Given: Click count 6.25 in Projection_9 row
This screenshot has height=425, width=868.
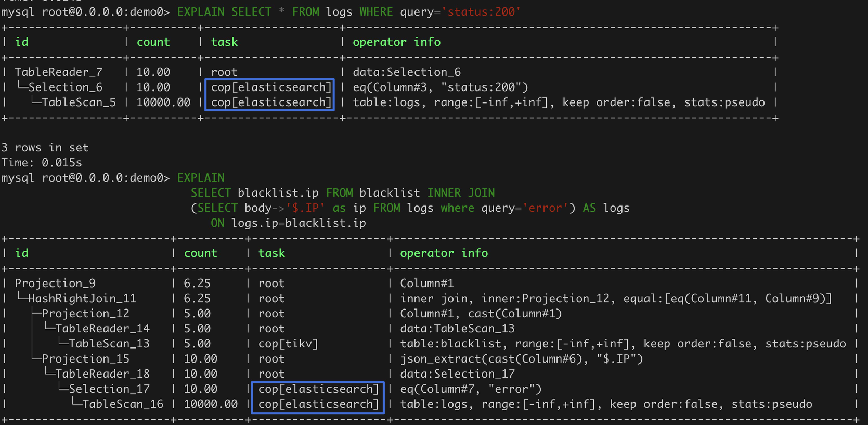Looking at the screenshot, I should tap(197, 284).
